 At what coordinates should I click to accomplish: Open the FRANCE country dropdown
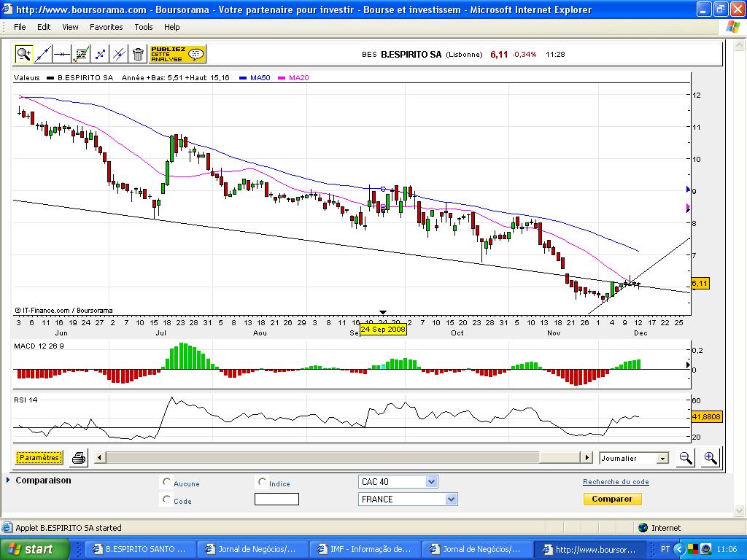(x=408, y=499)
